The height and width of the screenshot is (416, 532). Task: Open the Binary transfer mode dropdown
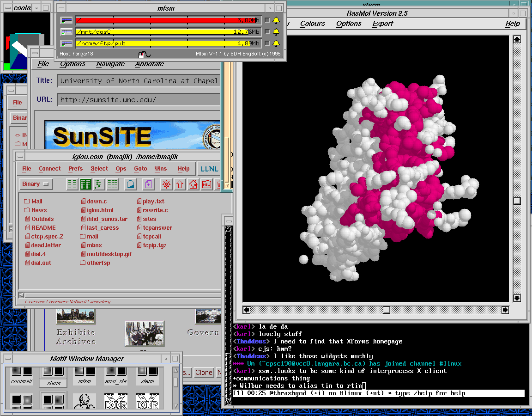click(36, 184)
